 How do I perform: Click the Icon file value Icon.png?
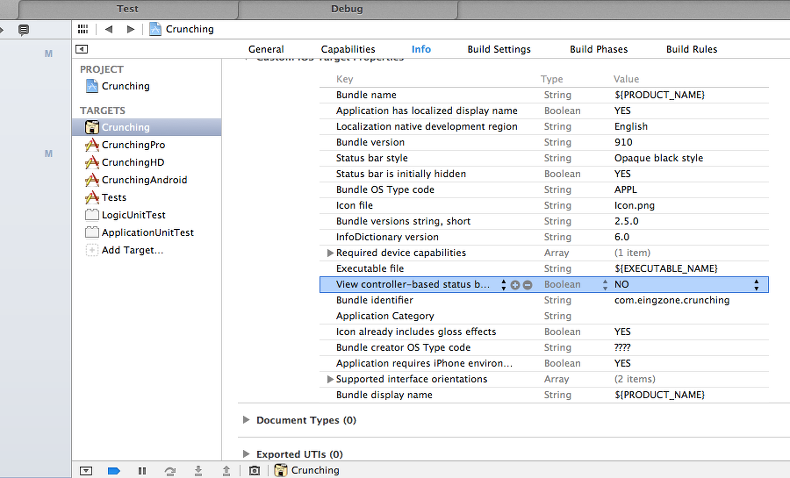click(634, 206)
